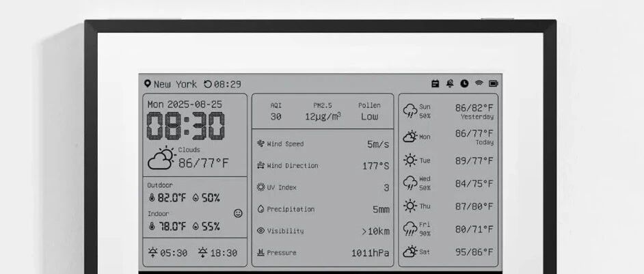Viewport: 644px width, 274px height.
Task: Tap the Visibility eye icon
Action: tap(260, 231)
